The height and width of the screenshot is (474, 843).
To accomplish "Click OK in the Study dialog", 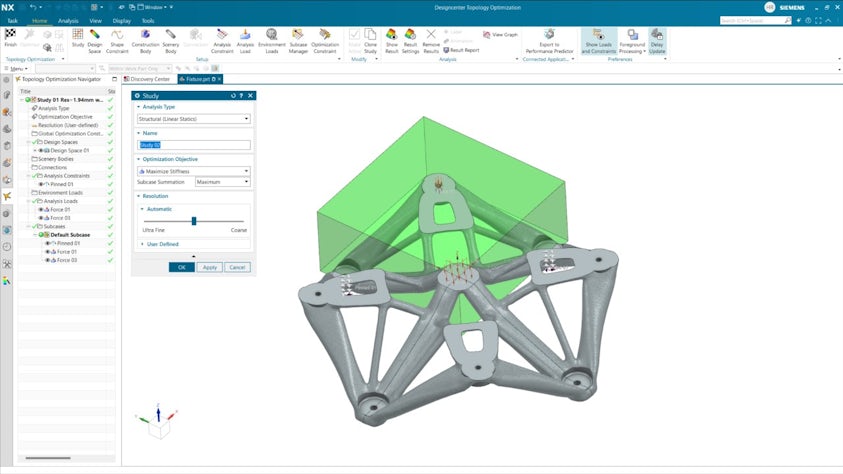I will 182,267.
